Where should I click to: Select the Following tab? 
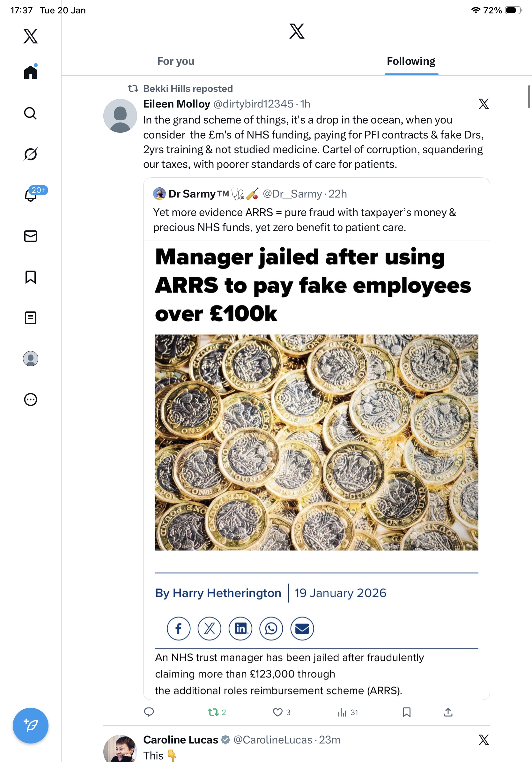pyautogui.click(x=411, y=61)
